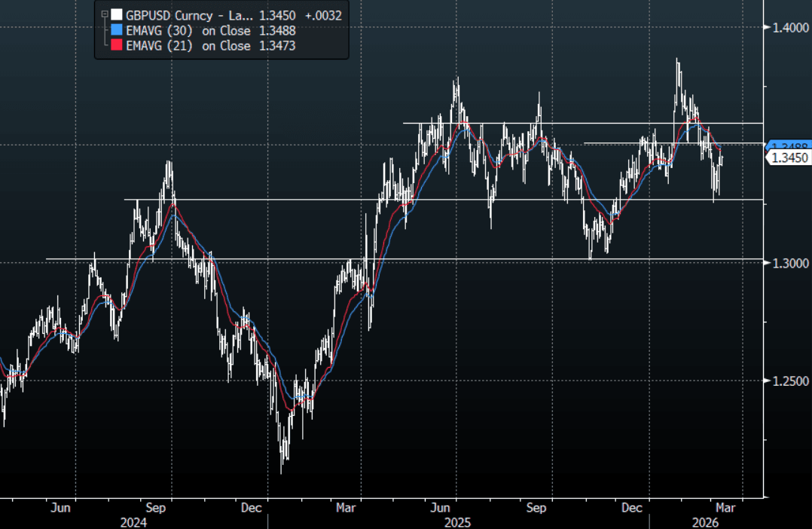
Task: Click the 1.3450 last price axis tag
Action: [788, 157]
